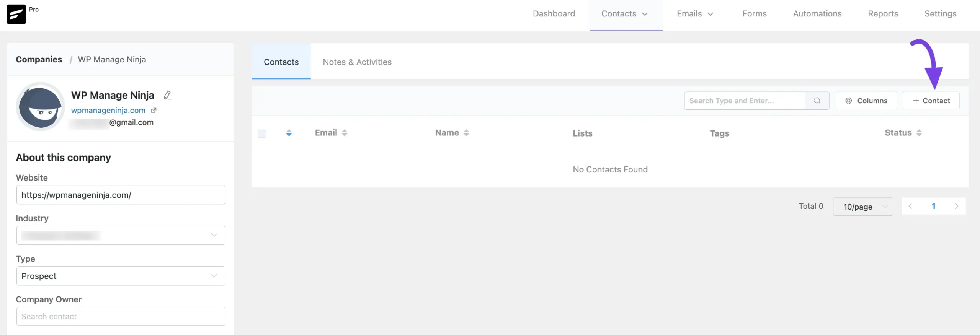
Task: Sort contacts by Name column arrows
Action: [x=466, y=133]
